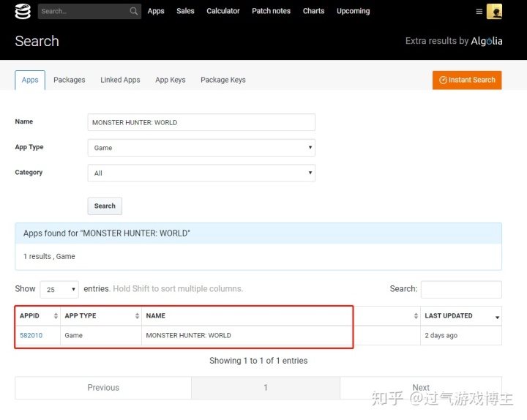The height and width of the screenshot is (420, 527).
Task: Sort by NAME column arrows
Action: [x=416, y=316]
